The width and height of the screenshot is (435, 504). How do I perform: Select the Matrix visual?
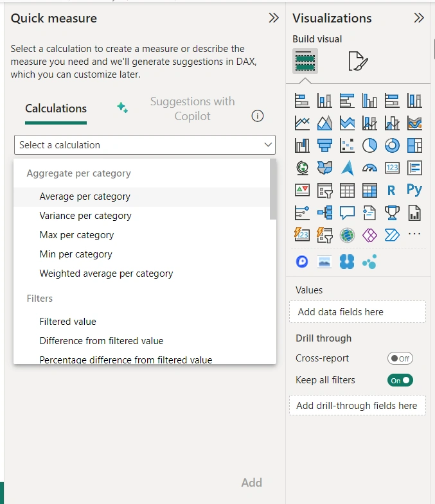369,190
